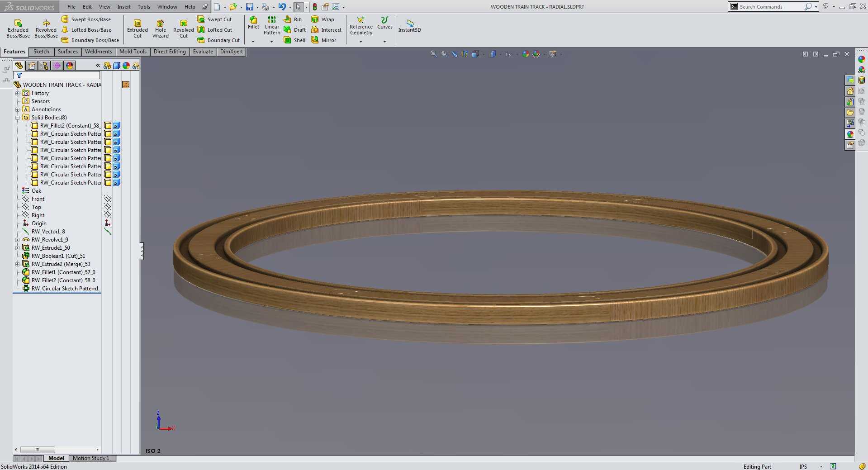
Task: Click the IPS unit system button
Action: click(803, 466)
